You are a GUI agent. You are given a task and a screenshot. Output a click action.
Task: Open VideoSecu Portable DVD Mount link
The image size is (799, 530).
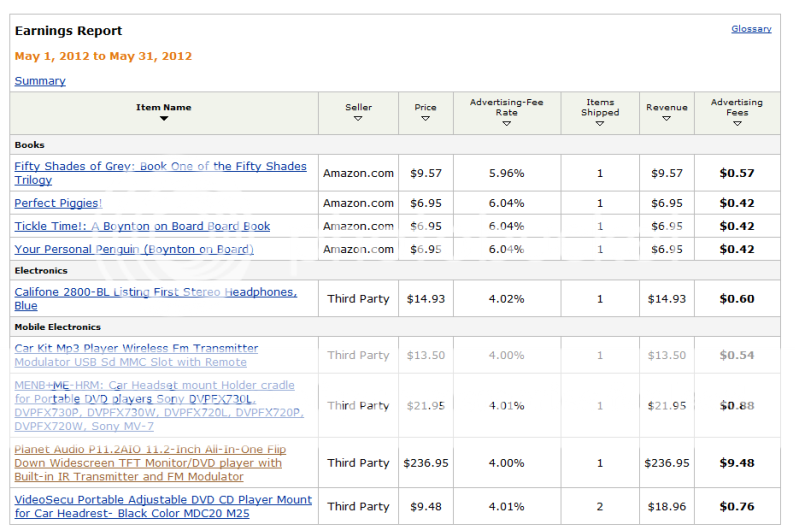[x=163, y=507]
